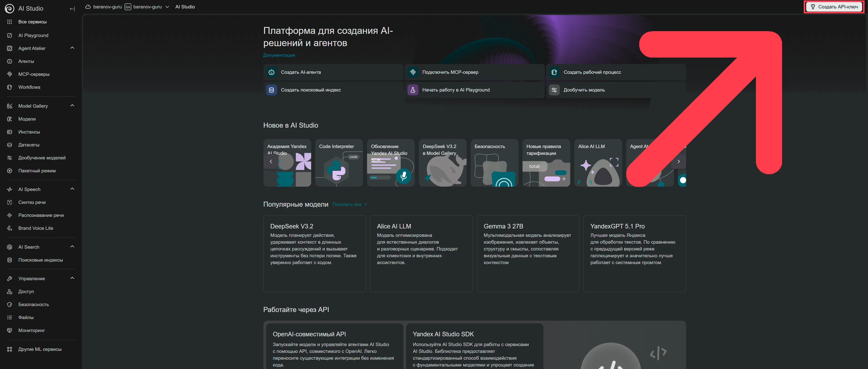Click the Агенты sidebar icon
The image size is (868, 369).
pos(10,61)
